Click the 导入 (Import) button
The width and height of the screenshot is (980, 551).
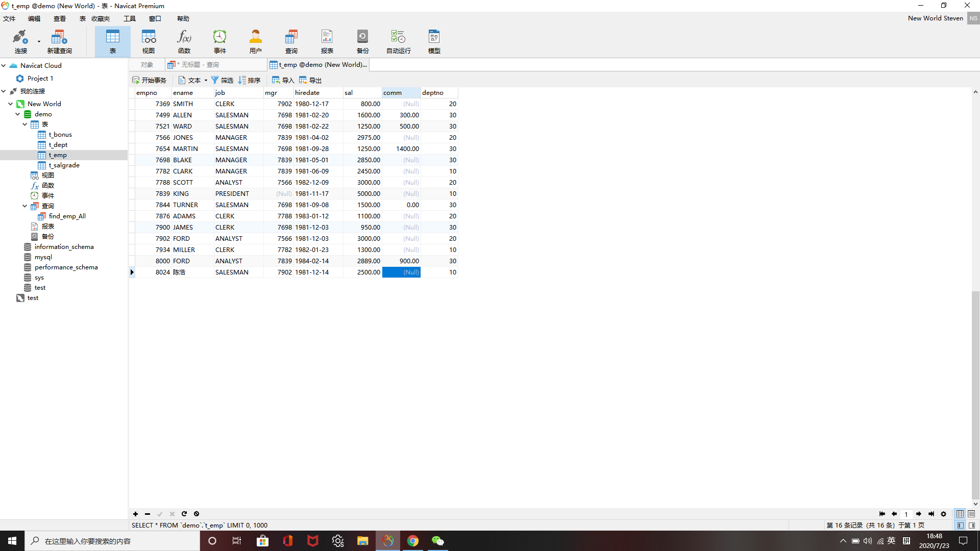(283, 80)
